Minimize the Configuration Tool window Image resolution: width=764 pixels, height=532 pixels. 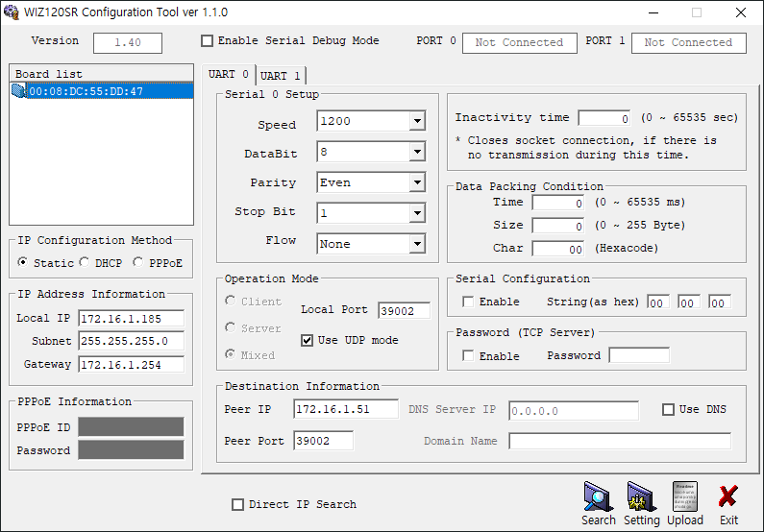(x=653, y=12)
